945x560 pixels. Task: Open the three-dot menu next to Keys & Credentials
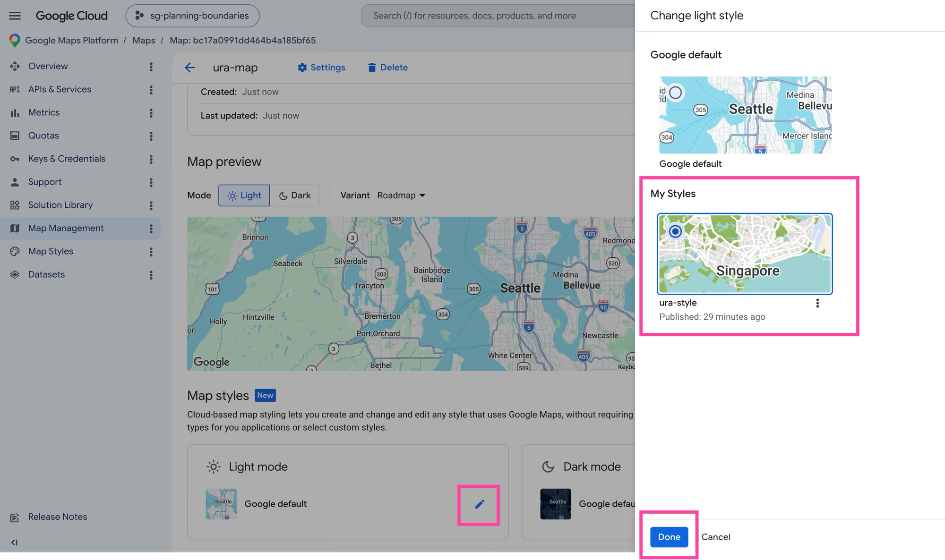[x=151, y=159]
